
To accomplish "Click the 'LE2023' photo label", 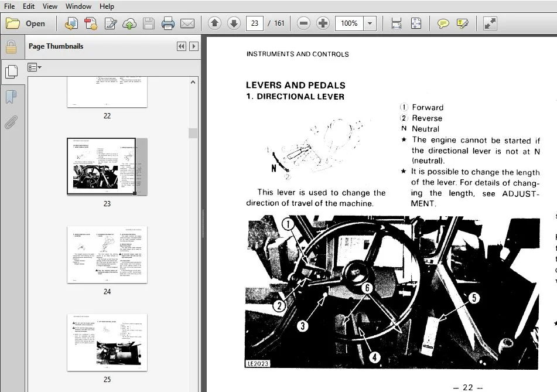I will coord(258,363).
